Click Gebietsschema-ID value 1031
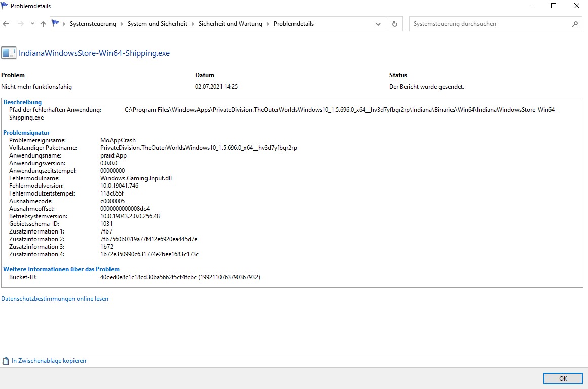This screenshot has width=588, height=389. [106, 224]
